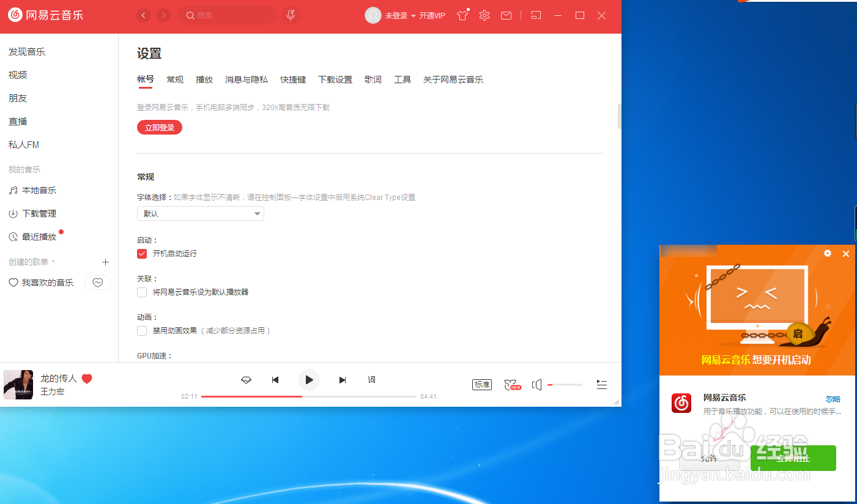Collapse the 创建的歌单 section

[32, 262]
